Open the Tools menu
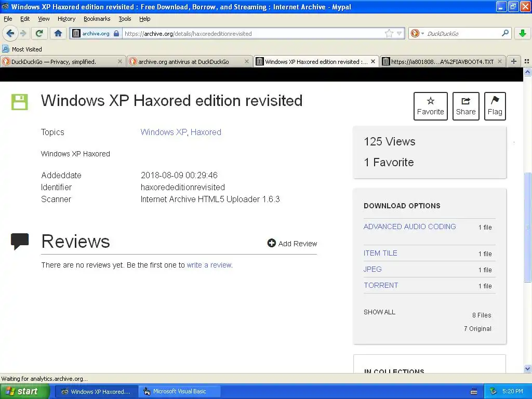 coord(125,19)
